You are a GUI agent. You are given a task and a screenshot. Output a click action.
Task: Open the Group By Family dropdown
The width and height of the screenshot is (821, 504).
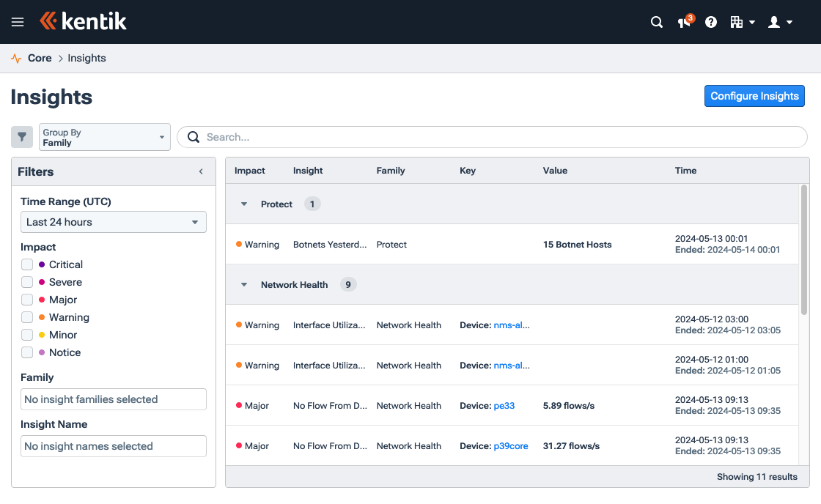(104, 136)
